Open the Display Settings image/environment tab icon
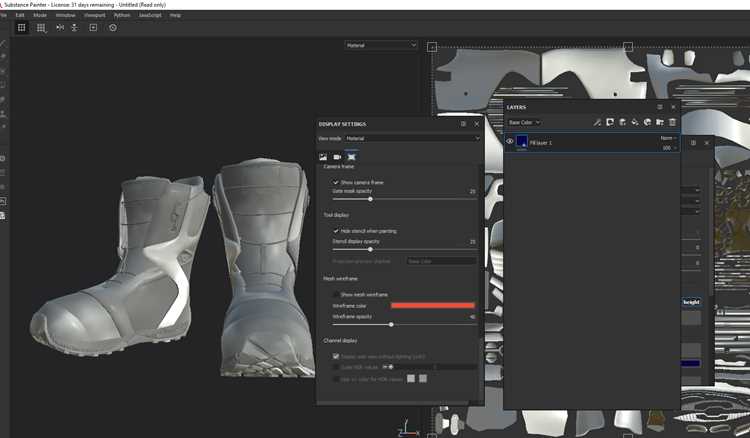The height and width of the screenshot is (438, 750). click(x=323, y=157)
